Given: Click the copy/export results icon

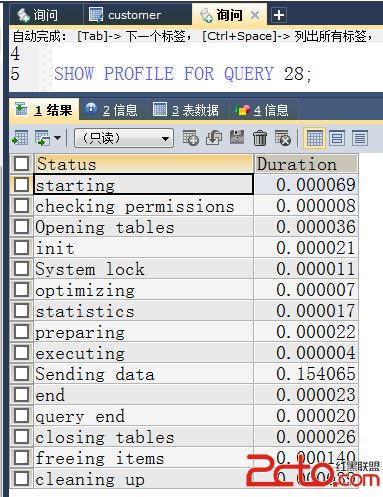Looking at the screenshot, I should click(x=42, y=138).
